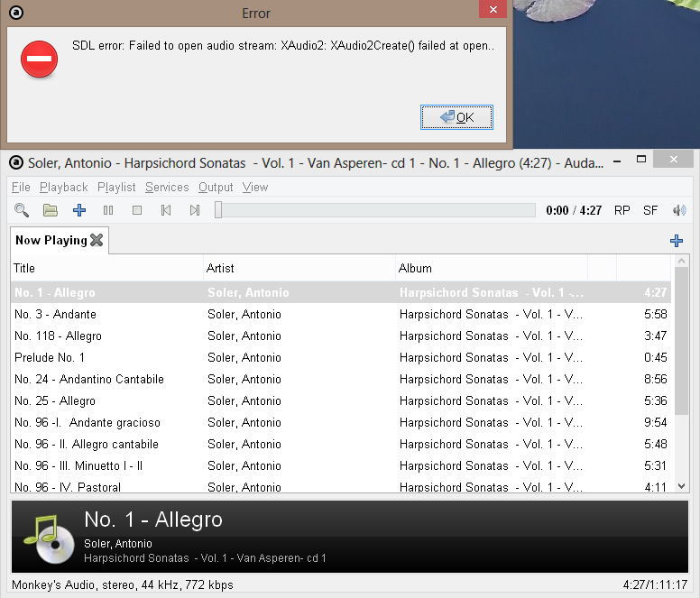Close the Error dialog window
Image resolution: width=700 pixels, height=598 pixels.
[493, 9]
